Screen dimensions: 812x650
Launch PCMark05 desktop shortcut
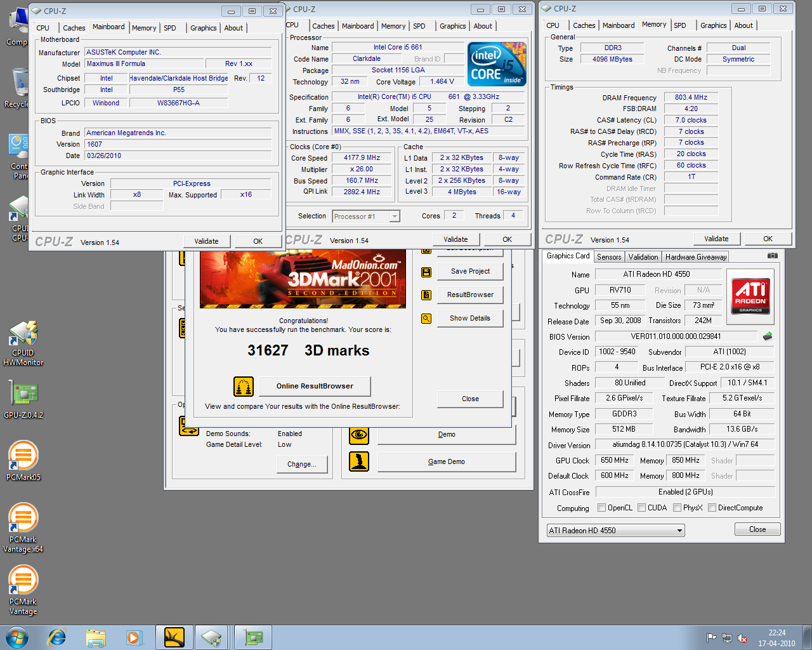tap(23, 461)
